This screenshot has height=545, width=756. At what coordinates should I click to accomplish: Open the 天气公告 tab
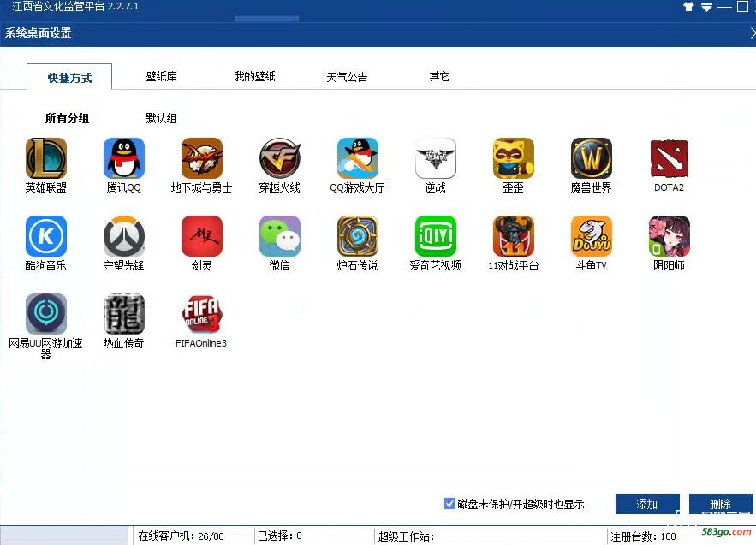coord(347,77)
